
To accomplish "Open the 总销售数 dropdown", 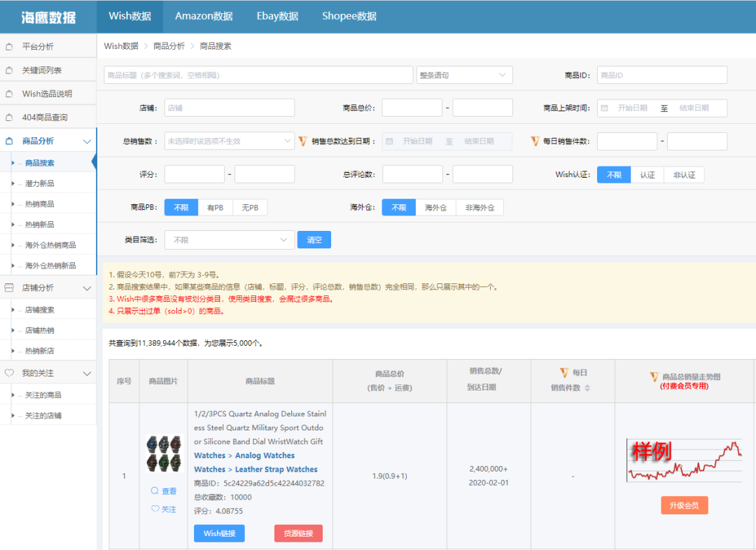I will tap(230, 141).
